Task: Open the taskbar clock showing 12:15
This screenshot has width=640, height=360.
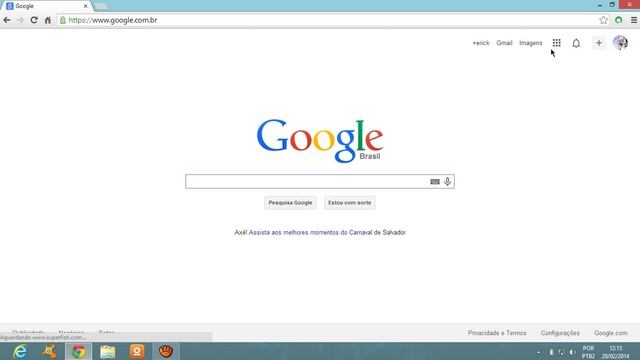Action: click(616, 352)
